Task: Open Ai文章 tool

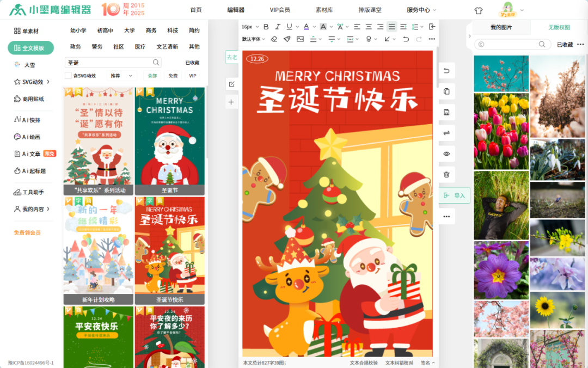Action: (x=27, y=154)
